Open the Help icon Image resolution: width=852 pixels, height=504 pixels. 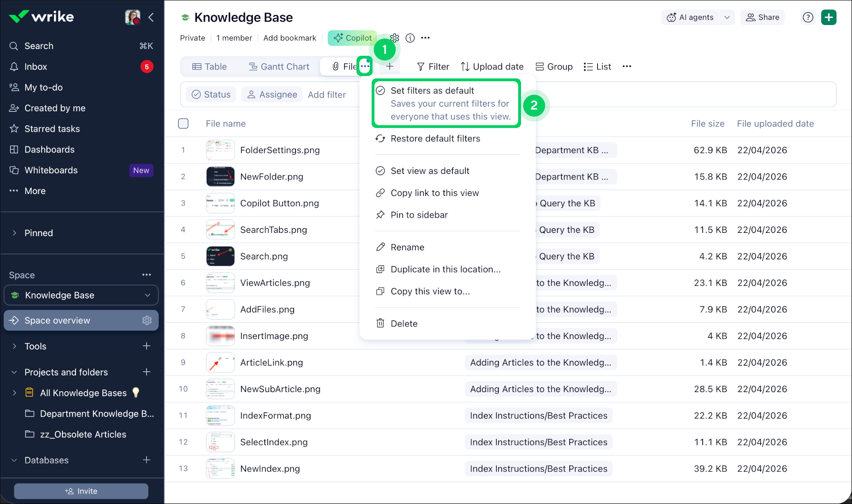[808, 17]
